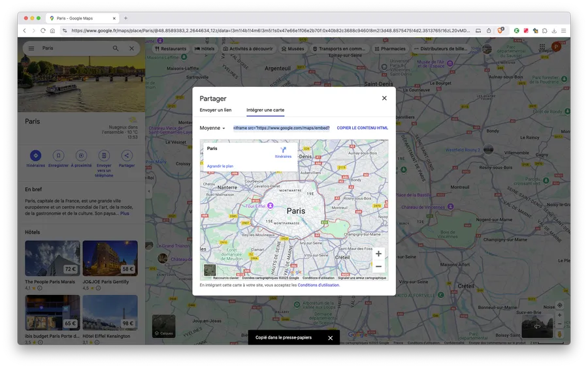Screen dimensions: 588x368
Task: Click the Paris search input field
Action: pyautogui.click(x=75, y=48)
